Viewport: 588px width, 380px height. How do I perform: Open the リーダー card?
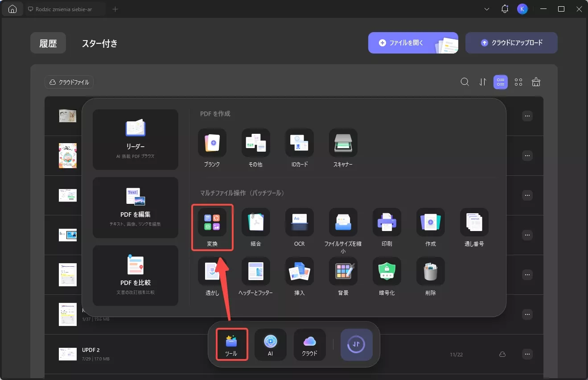click(136, 140)
